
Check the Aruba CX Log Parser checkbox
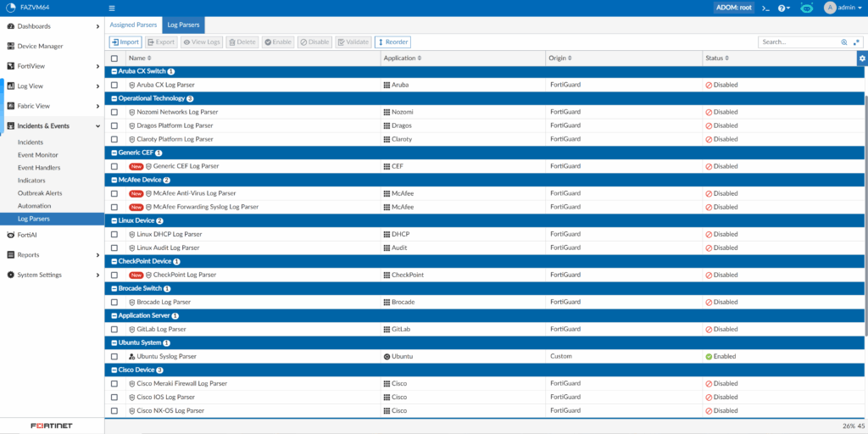(x=114, y=86)
